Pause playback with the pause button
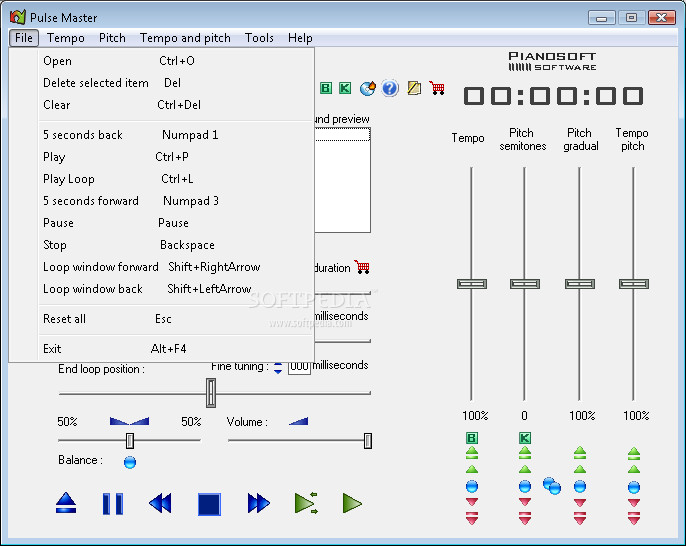Screen dimensions: 686x546 coord(113,504)
